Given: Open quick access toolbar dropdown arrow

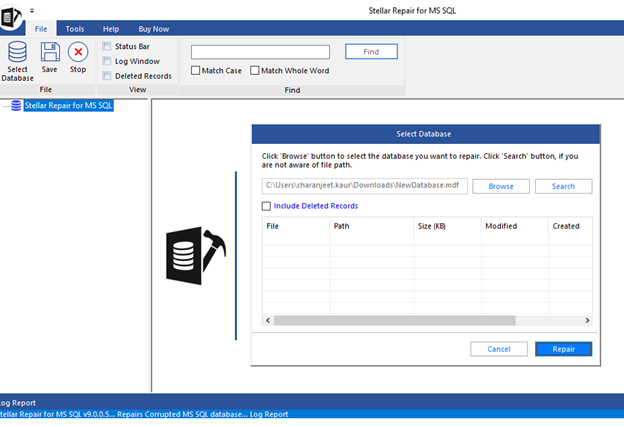Looking at the screenshot, I should pyautogui.click(x=32, y=11).
